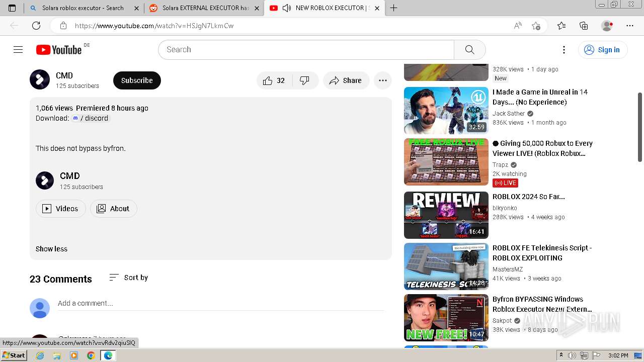Switch to Solara EXTERNAL EXECUTOR Reddit tab
The width and height of the screenshot is (644, 362).
(x=204, y=8)
